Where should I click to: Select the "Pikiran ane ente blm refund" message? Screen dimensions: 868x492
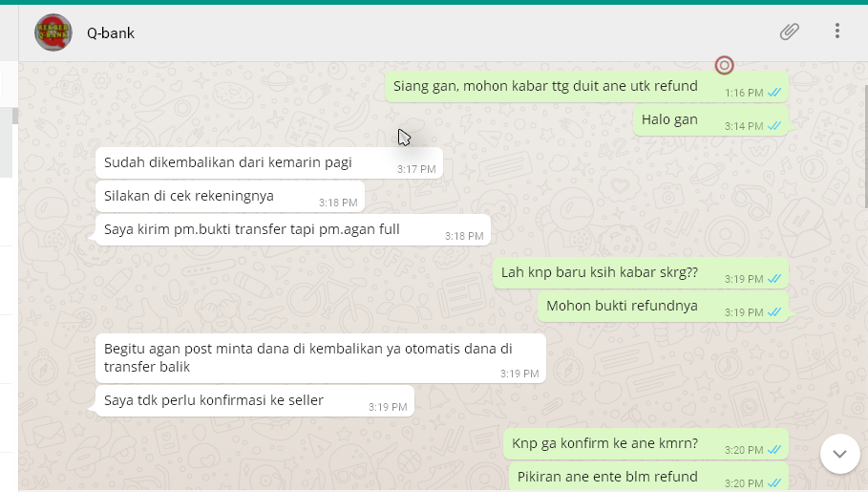pyautogui.click(x=648, y=477)
